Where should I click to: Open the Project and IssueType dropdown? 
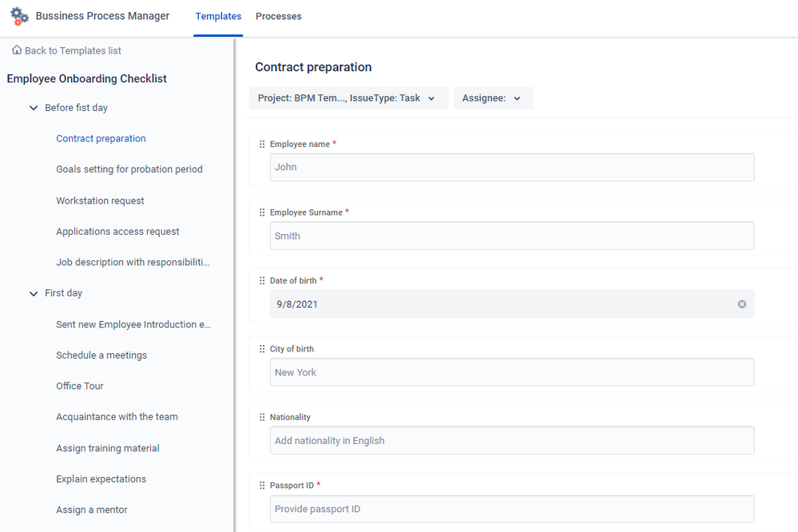(348, 98)
